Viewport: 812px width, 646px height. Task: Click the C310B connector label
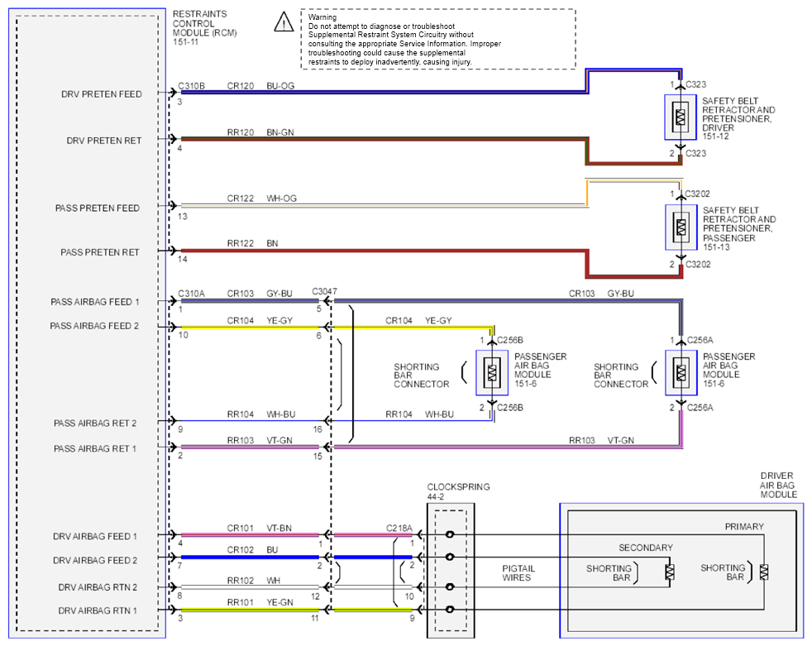(192, 86)
